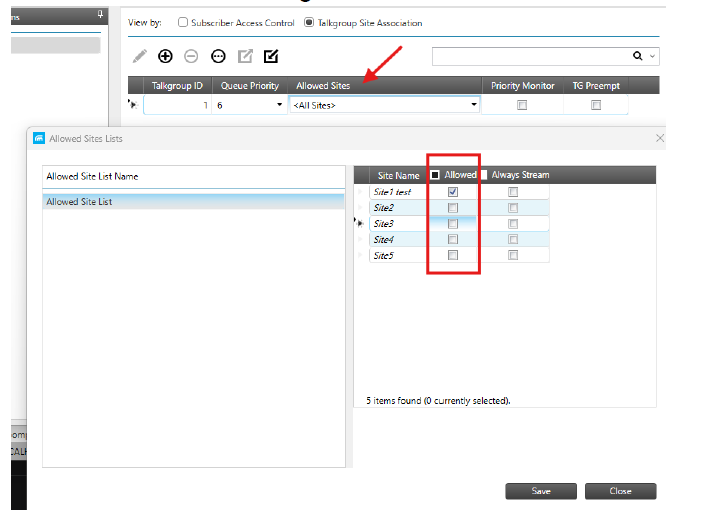This screenshot has height=517, width=719.
Task: Click the TG Preempt column header
Action: coord(596,86)
